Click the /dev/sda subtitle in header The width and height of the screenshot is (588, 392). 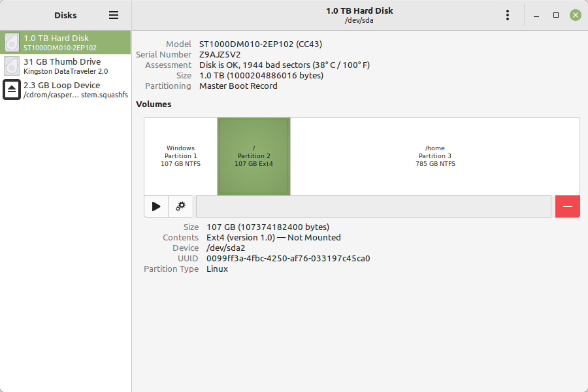pos(359,21)
